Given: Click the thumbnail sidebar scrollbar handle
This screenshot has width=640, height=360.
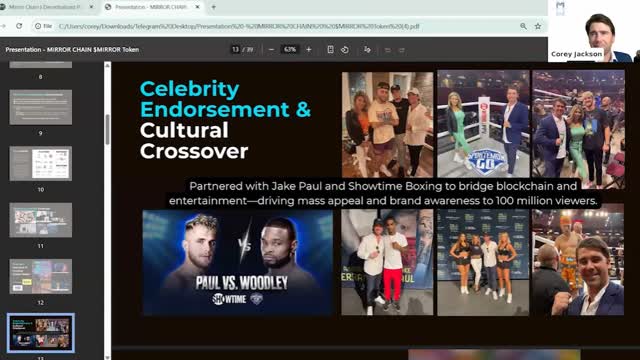Looking at the screenshot, I should click(x=107, y=130).
